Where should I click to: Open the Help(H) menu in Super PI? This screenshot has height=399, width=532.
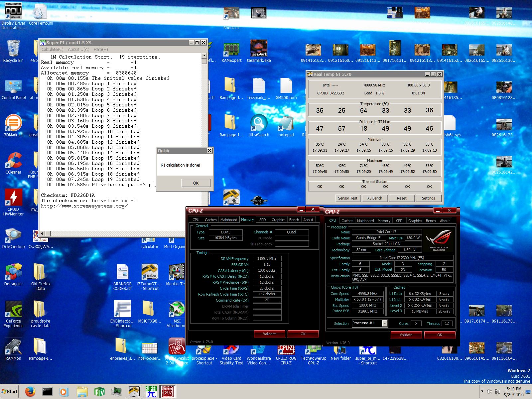pyautogui.click(x=101, y=49)
